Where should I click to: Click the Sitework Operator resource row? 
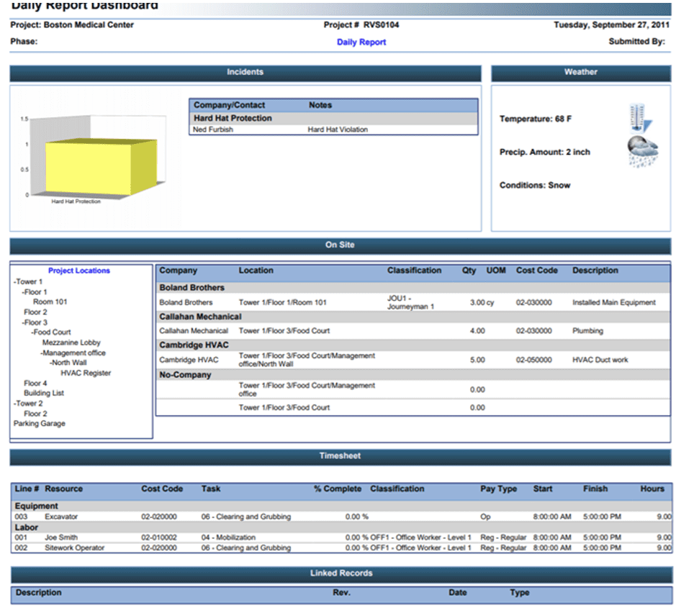341,548
